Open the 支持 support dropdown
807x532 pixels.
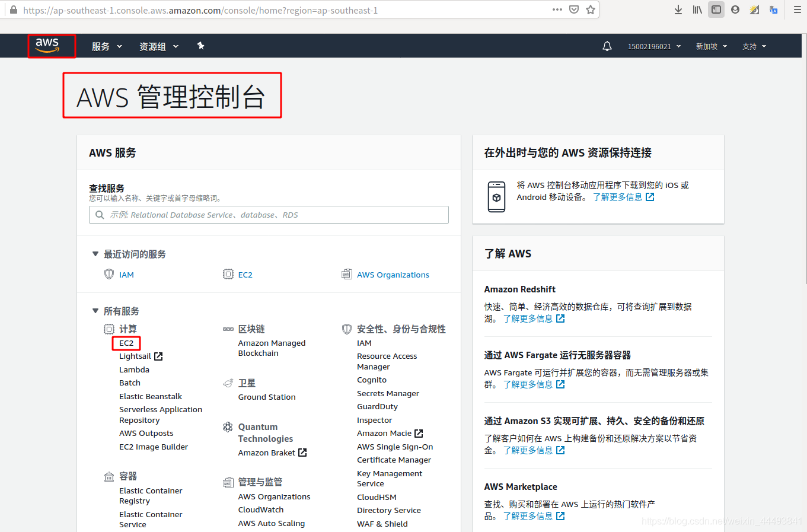(x=754, y=46)
